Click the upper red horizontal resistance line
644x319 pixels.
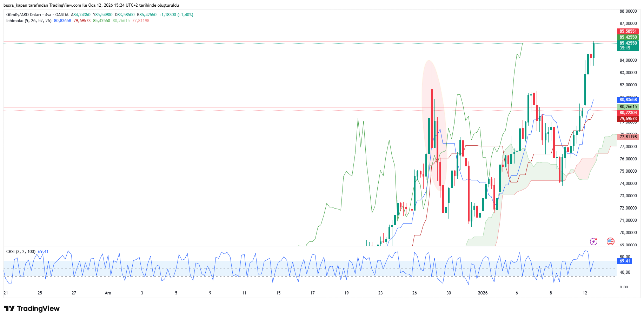281,41
